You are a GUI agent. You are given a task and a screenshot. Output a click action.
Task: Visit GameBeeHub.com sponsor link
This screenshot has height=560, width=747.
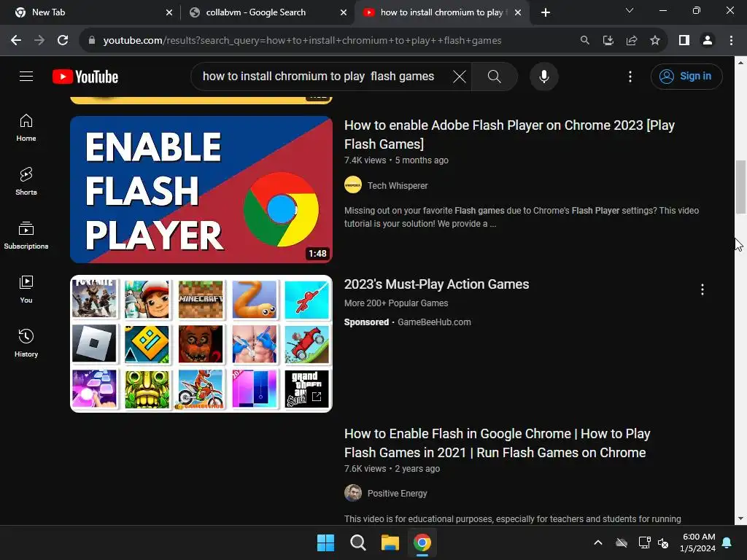coord(434,322)
